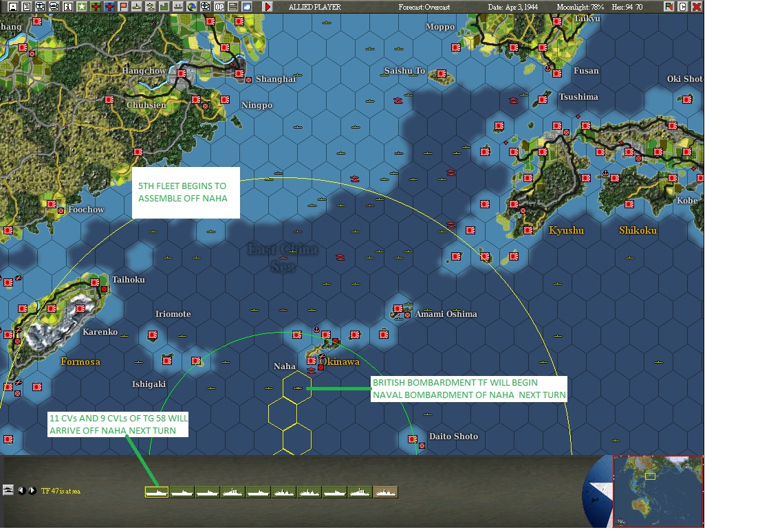Screen dimensions: 782x532
Task: Click the red plane on blue icon
Action: click(109, 6)
